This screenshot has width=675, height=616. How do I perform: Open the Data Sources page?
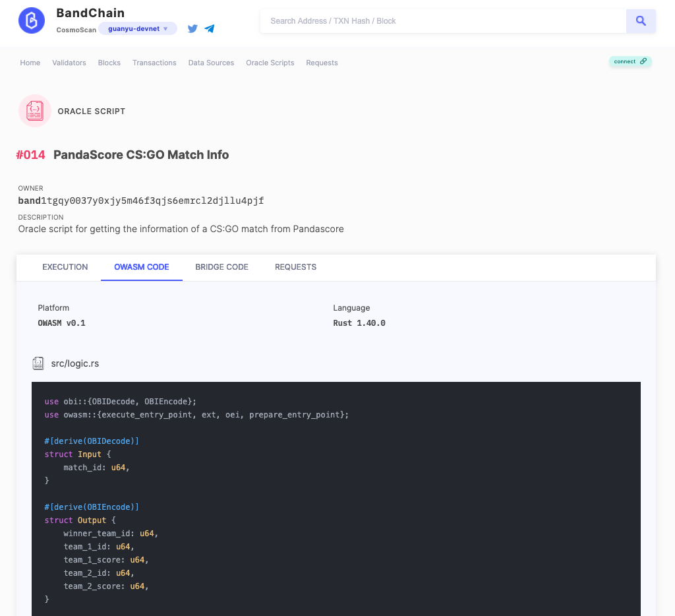click(x=211, y=63)
